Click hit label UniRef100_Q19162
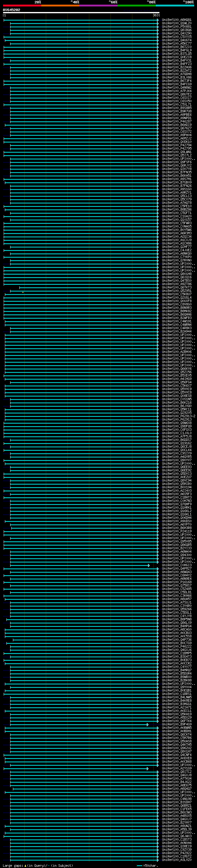The image size is (197, 868). (176, 443)
